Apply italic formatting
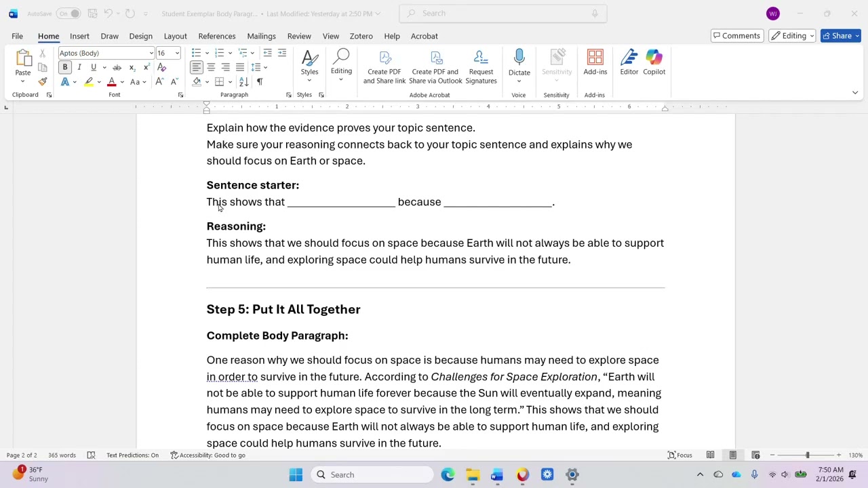The image size is (868, 488). click(79, 67)
